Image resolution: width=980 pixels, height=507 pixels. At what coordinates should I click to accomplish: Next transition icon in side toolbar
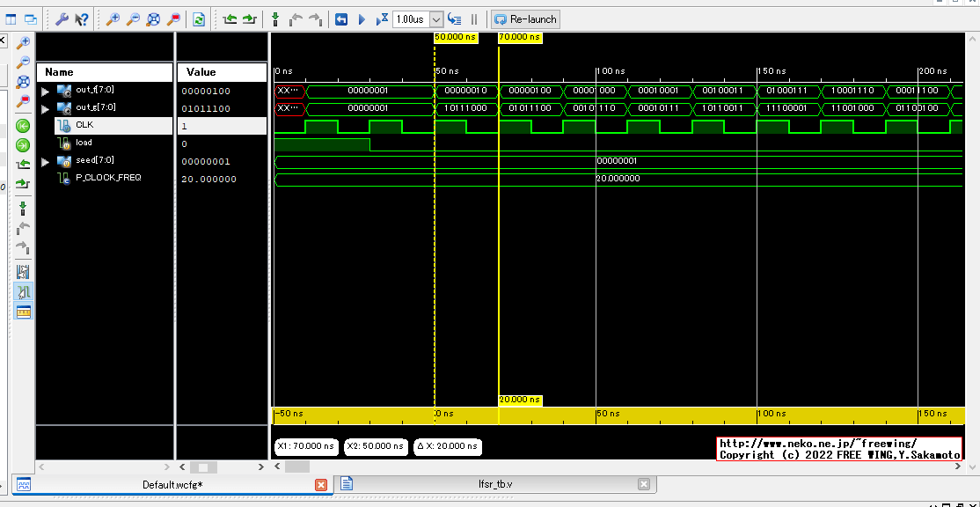pyautogui.click(x=23, y=184)
